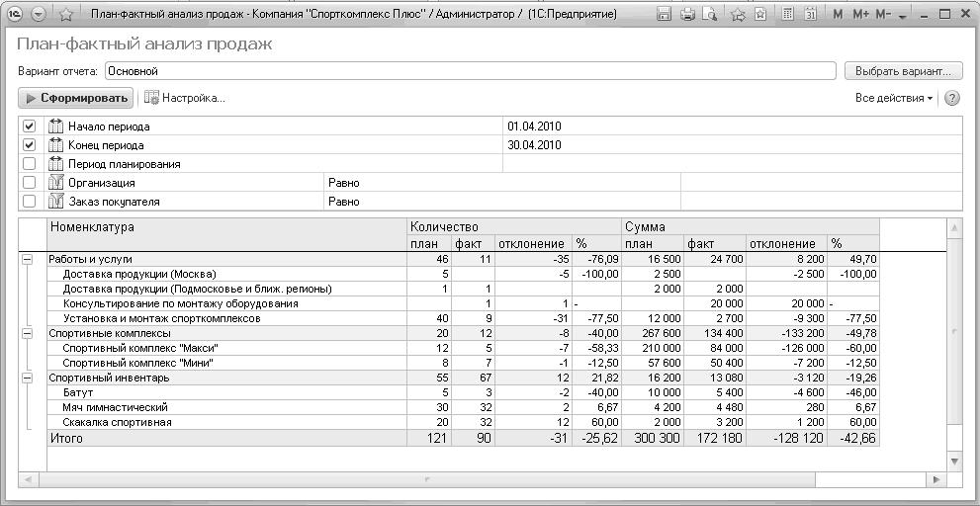Open Настройка report settings

click(x=184, y=98)
